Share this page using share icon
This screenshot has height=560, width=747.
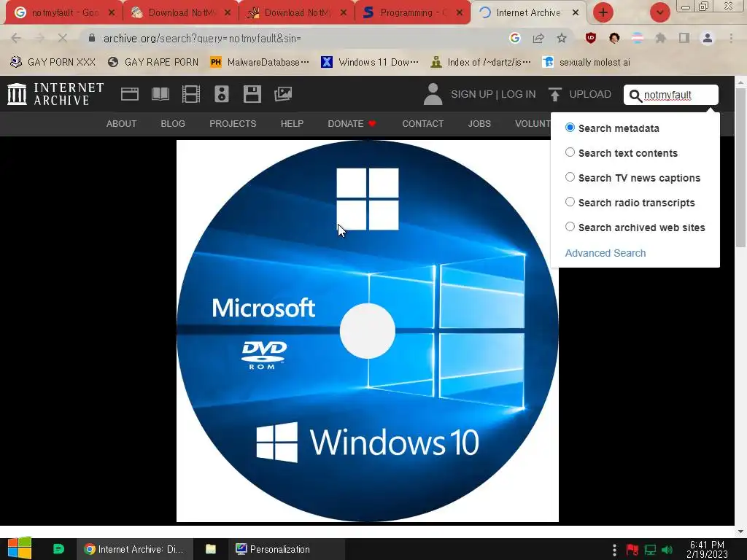click(x=538, y=38)
